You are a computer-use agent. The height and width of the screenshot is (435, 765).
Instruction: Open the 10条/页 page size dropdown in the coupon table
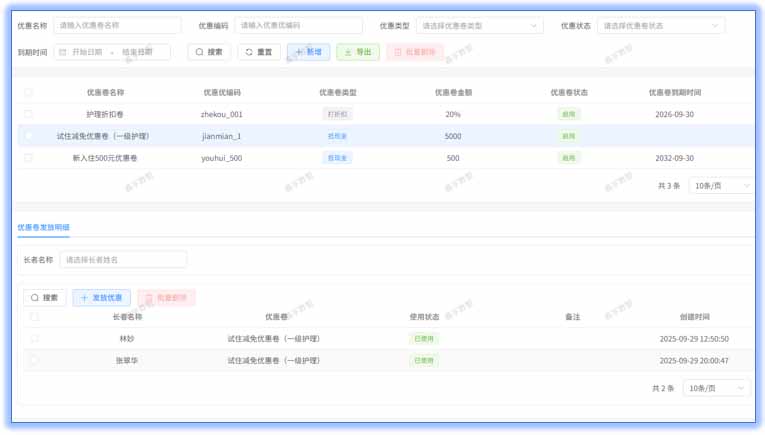point(720,185)
